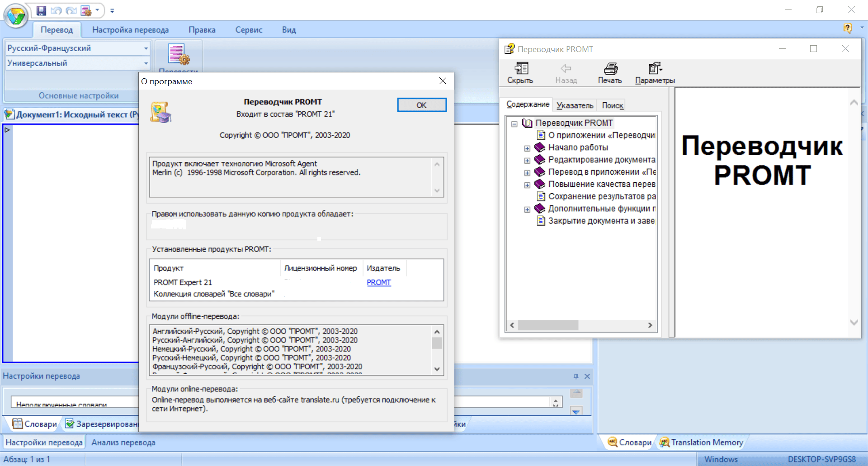Switch to the Настройки перевода bottom tab
The width and height of the screenshot is (868, 466).
44,442
